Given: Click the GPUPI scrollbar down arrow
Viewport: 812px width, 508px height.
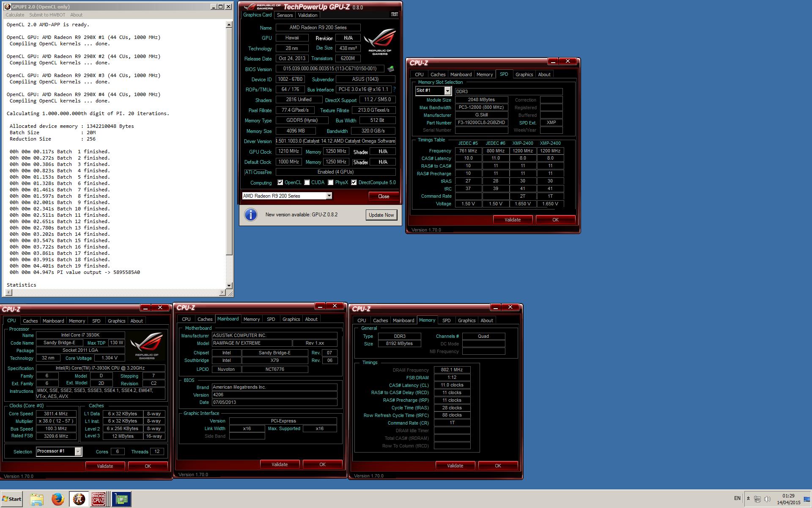Looking at the screenshot, I should click(x=229, y=286).
